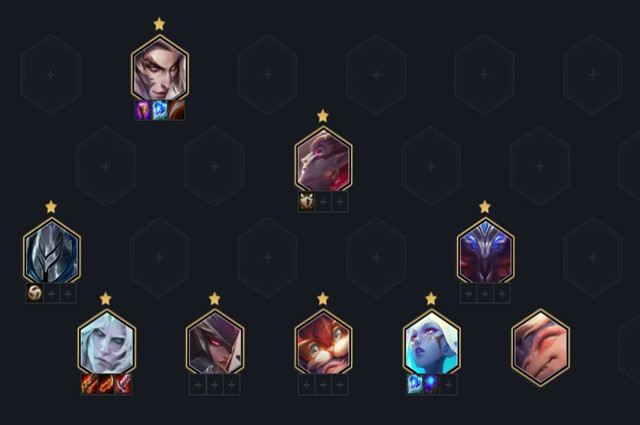Select the blue-eyed armored creature champion portrait
Image resolution: width=640 pixels, height=425 pixels.
[x=485, y=251]
